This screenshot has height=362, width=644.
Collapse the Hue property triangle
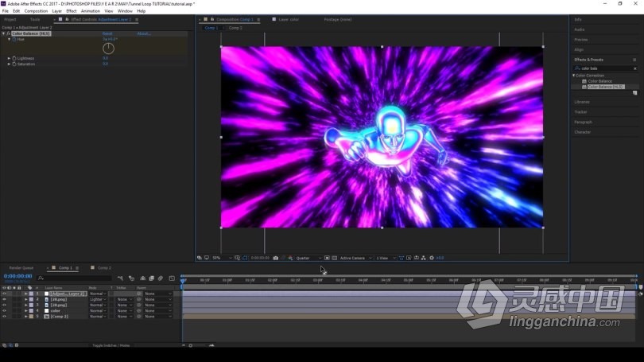click(9, 40)
